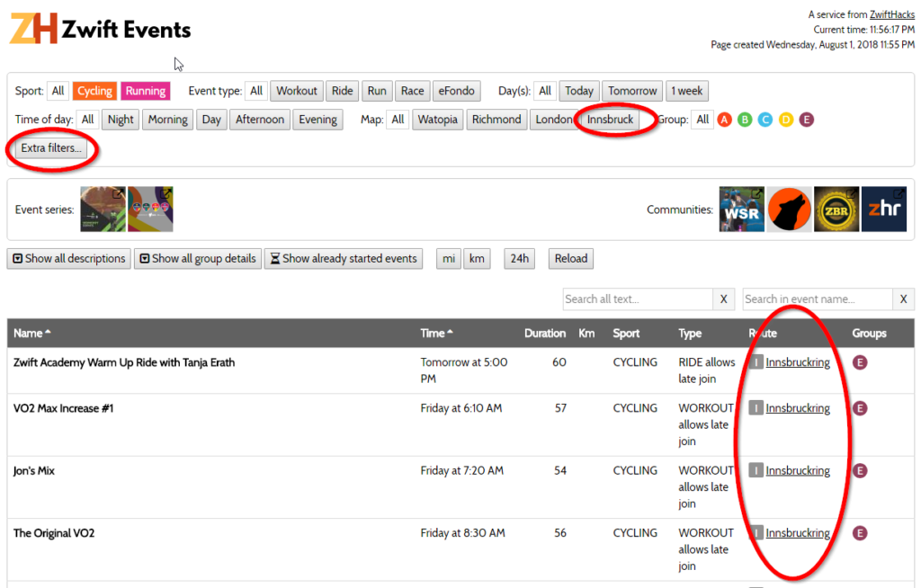Image resolution: width=921 pixels, height=588 pixels.
Task: Sort table by Duration column
Action: 544,333
